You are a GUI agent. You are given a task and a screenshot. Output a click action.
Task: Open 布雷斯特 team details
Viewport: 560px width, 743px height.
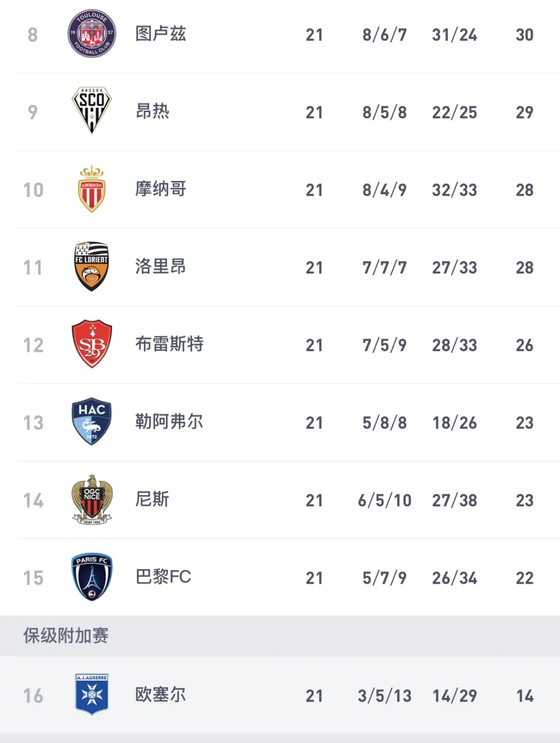click(169, 345)
